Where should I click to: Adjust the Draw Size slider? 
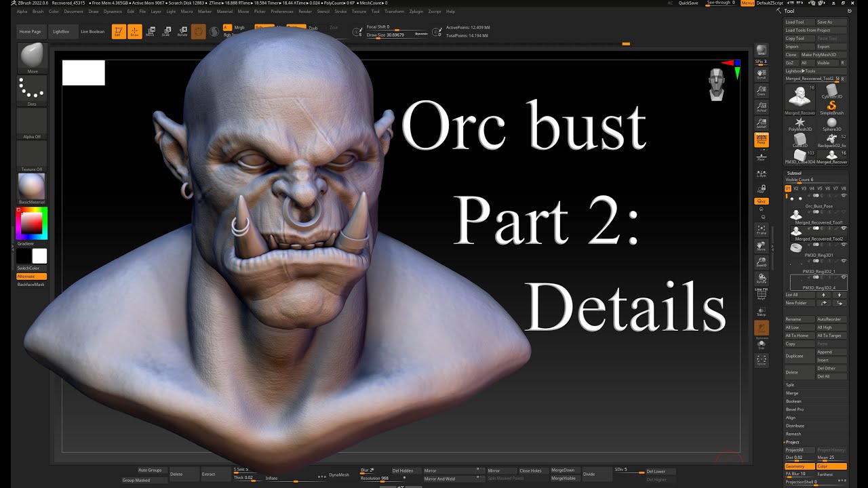397,35
